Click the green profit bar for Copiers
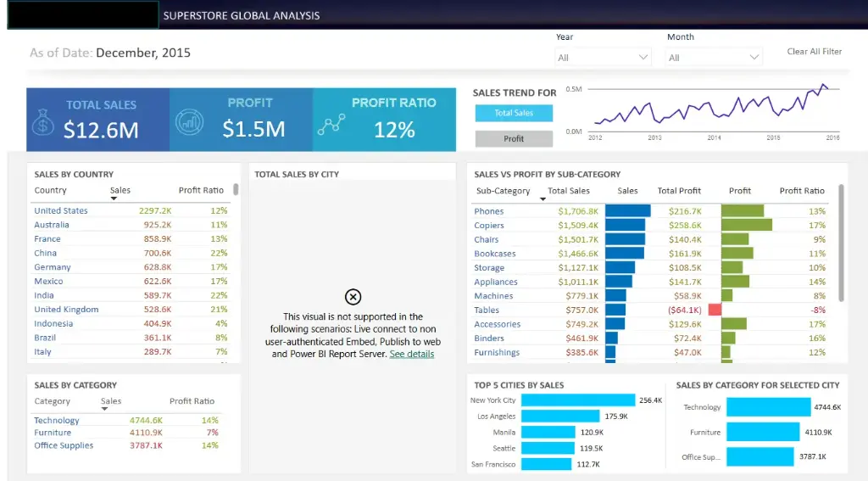The height and width of the screenshot is (481, 868). [x=747, y=225]
